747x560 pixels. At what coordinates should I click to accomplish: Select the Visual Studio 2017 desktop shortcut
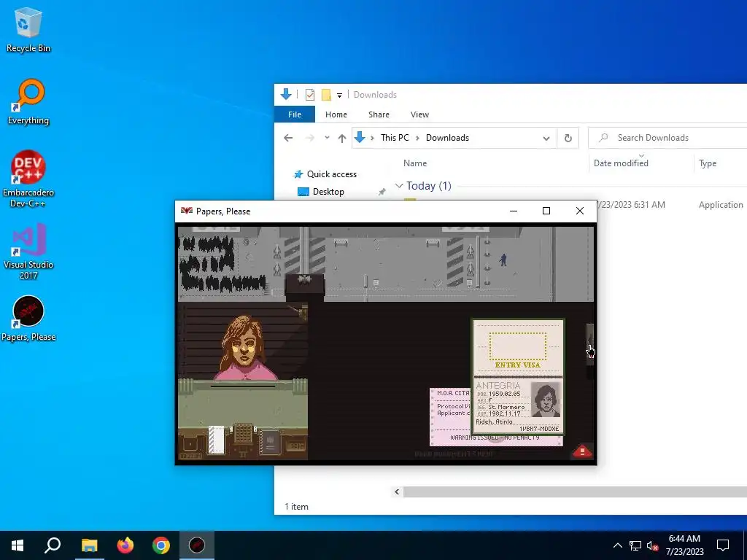tap(28, 252)
